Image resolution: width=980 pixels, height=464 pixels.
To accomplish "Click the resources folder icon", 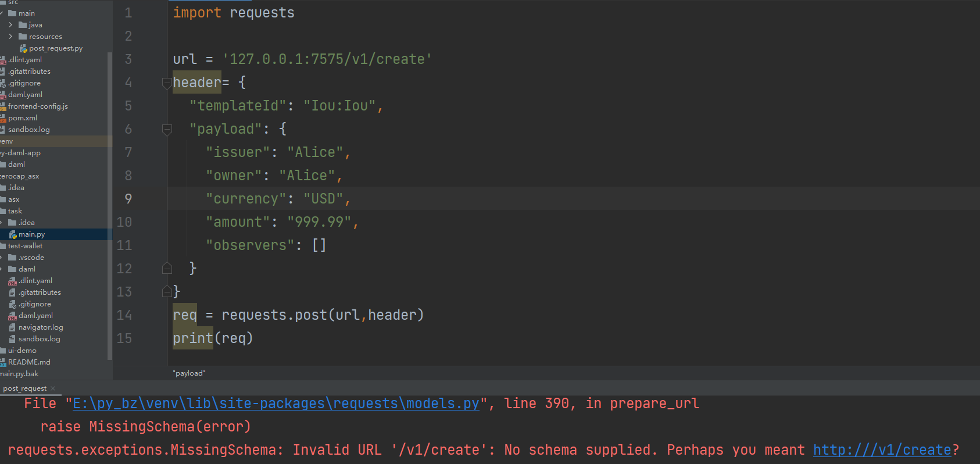I will (x=23, y=37).
